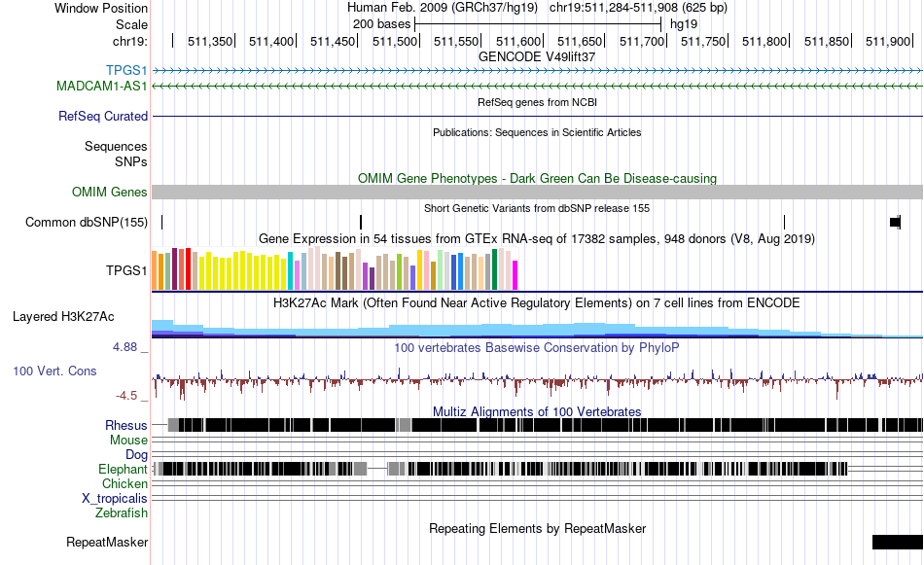Click Repeating Elements by RepeatMasker title

coord(537,528)
